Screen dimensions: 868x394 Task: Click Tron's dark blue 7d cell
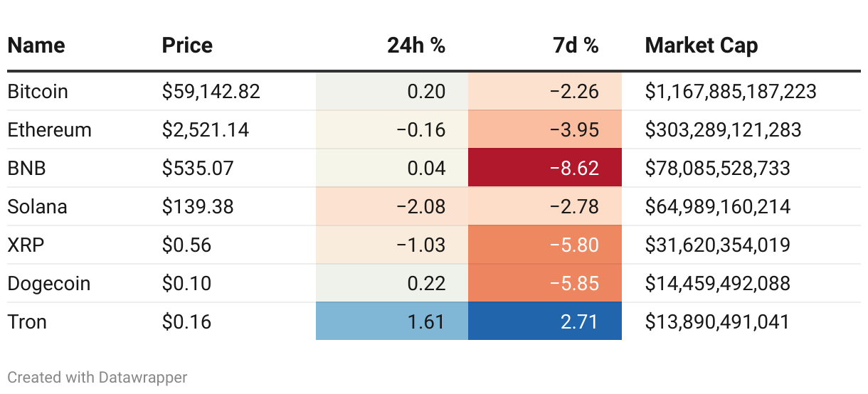545,321
